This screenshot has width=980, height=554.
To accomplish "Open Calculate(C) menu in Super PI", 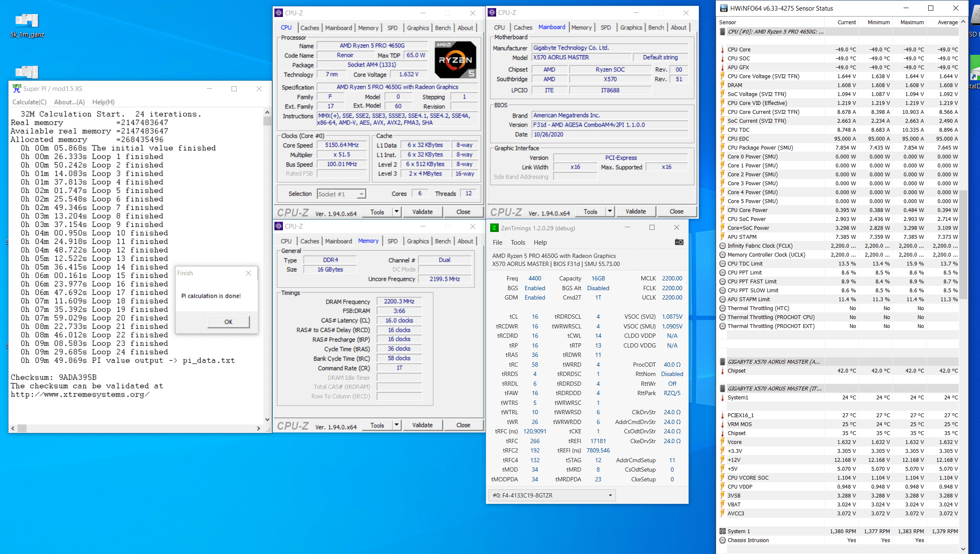I will pos(29,102).
